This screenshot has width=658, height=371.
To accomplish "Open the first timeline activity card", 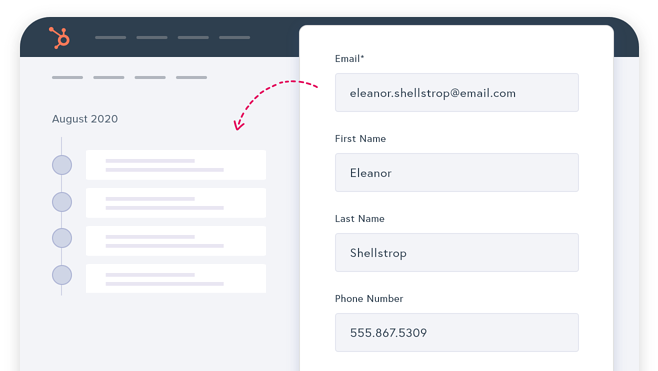I will point(176,165).
